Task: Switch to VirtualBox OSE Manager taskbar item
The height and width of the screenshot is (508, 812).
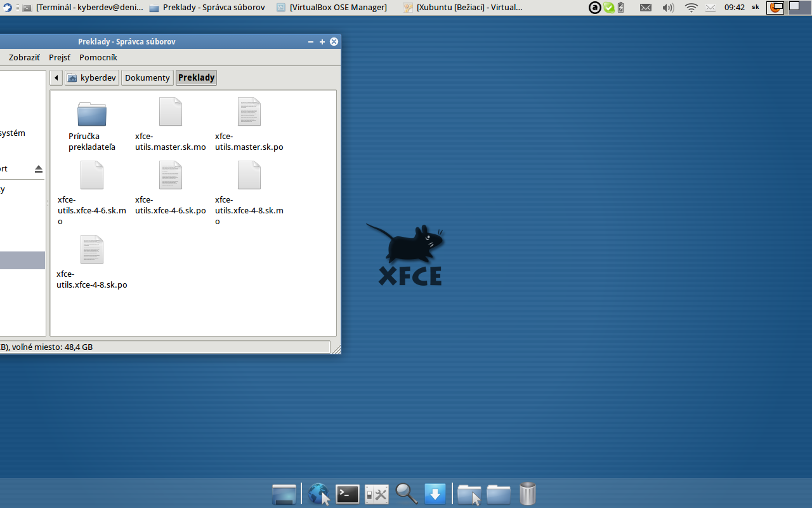Action: (x=332, y=8)
